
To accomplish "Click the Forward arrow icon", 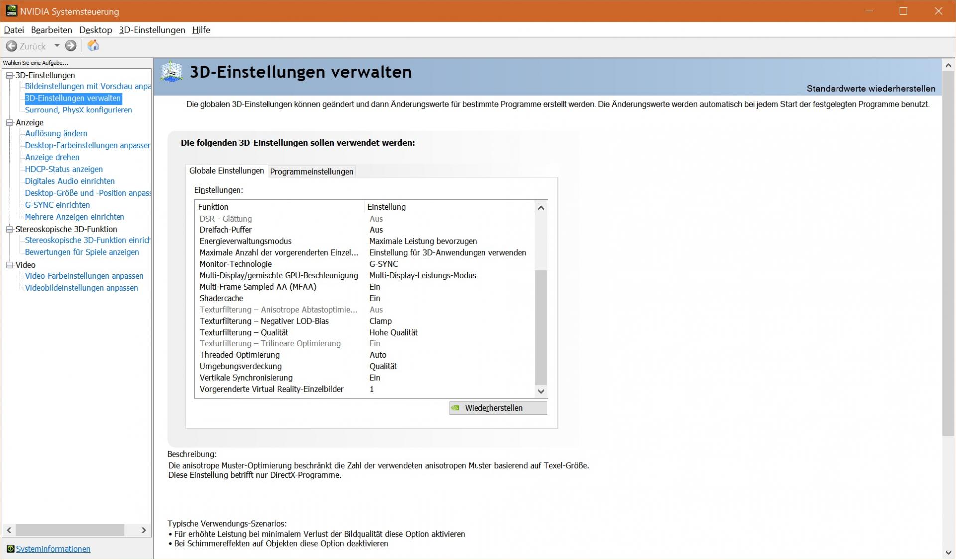I will click(71, 46).
